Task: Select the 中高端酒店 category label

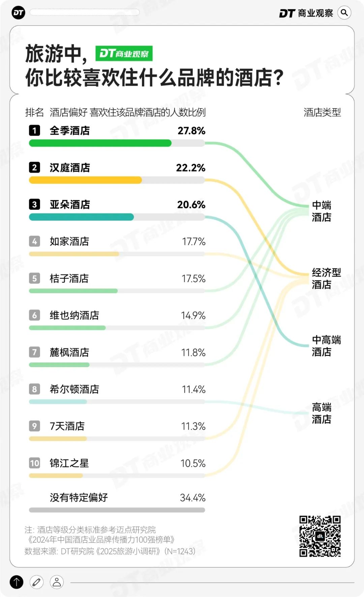Action: [326, 346]
